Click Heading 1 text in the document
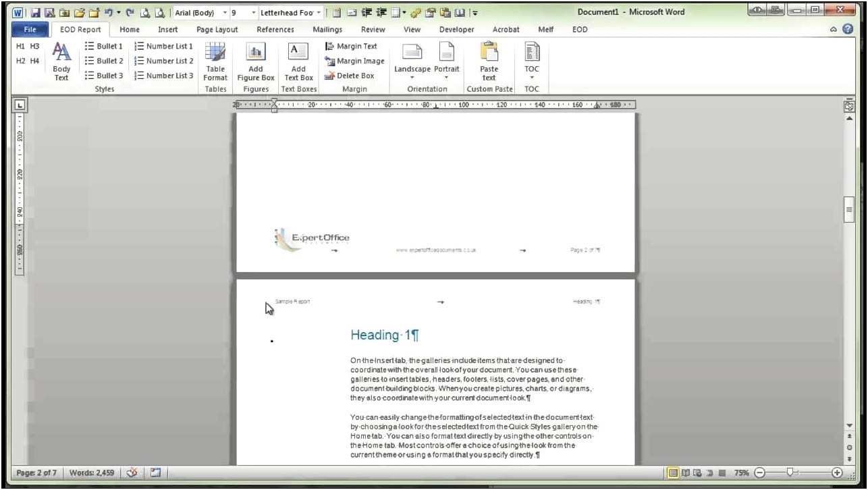The height and width of the screenshot is (490, 868). click(385, 335)
